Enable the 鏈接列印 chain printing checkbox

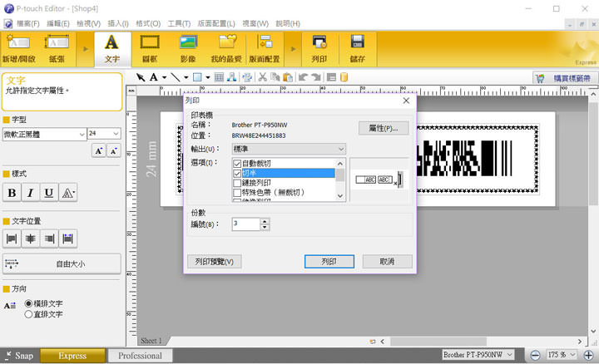pyautogui.click(x=238, y=183)
